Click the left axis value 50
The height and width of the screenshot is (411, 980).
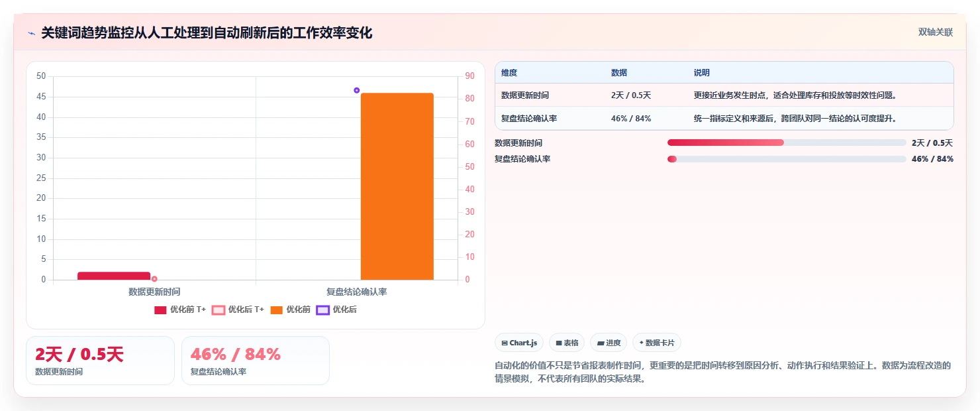pyautogui.click(x=41, y=76)
